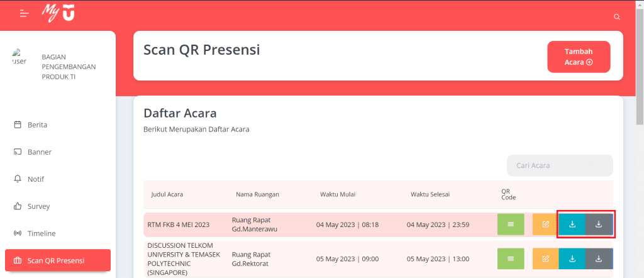Image resolution: width=644 pixels, height=278 pixels.
Task: Click orange edit button for Discussion Telkom row
Action: (545, 259)
